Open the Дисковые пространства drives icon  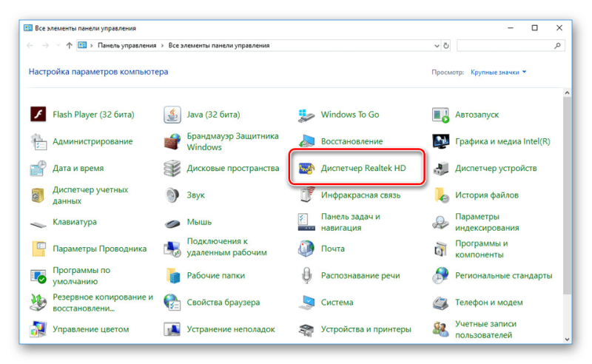pyautogui.click(x=172, y=169)
